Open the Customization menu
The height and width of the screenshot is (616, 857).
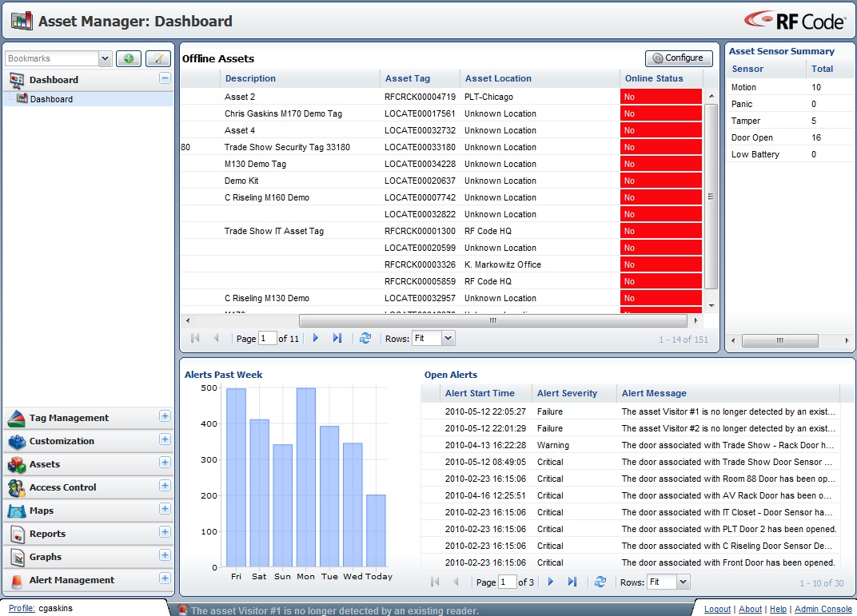pyautogui.click(x=62, y=441)
